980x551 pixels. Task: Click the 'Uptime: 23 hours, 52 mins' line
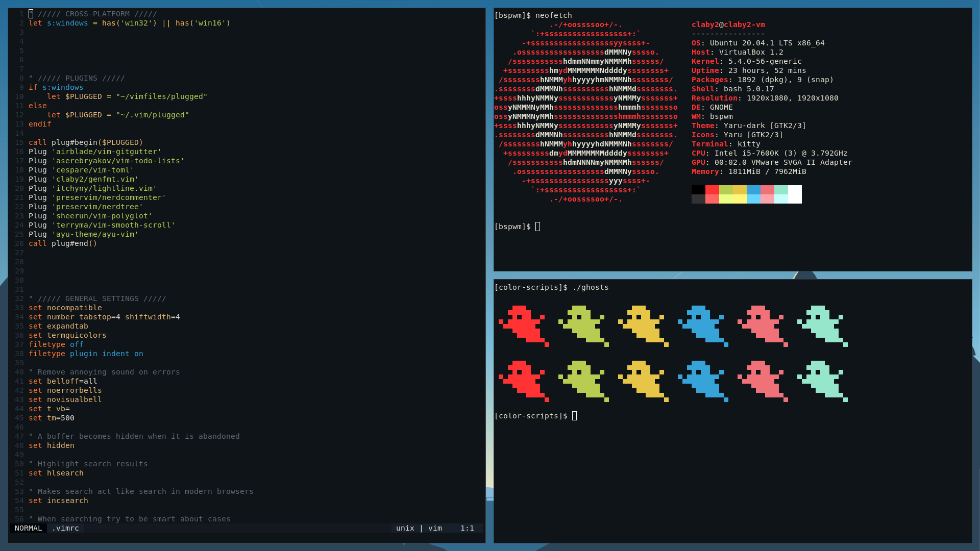pos(749,70)
